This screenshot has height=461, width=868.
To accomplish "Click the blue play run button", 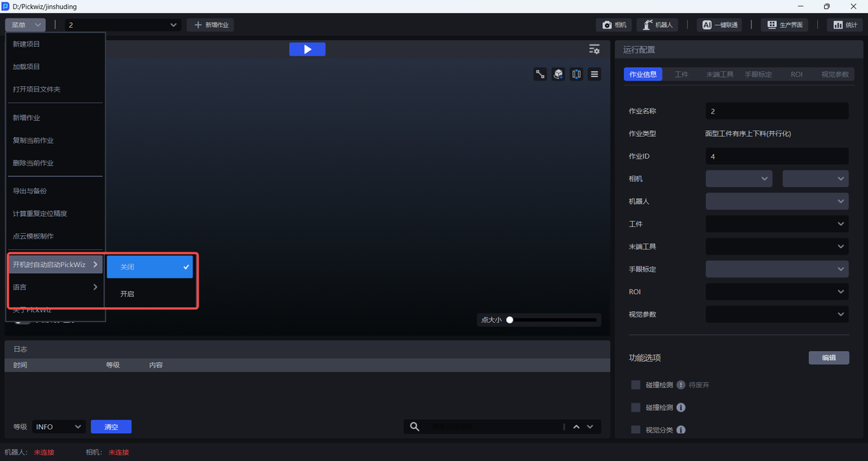I will click(x=307, y=49).
